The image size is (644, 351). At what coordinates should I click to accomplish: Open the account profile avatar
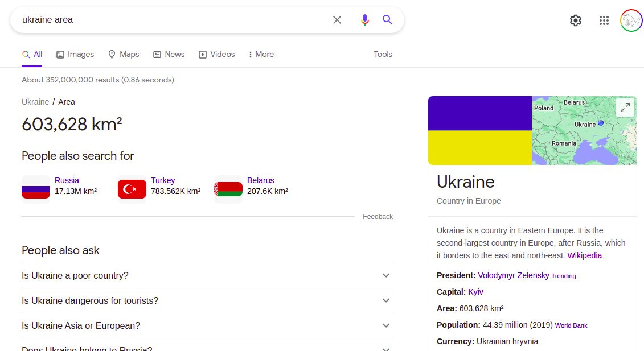click(631, 20)
